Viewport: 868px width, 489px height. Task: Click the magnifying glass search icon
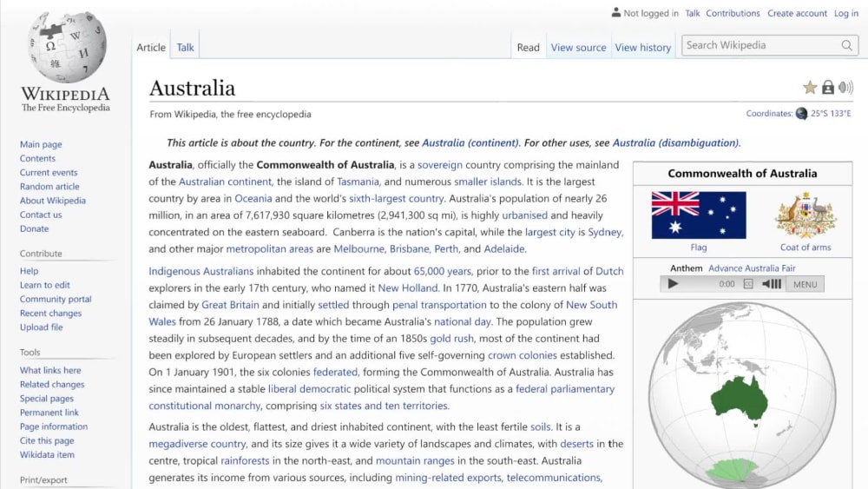pos(847,45)
